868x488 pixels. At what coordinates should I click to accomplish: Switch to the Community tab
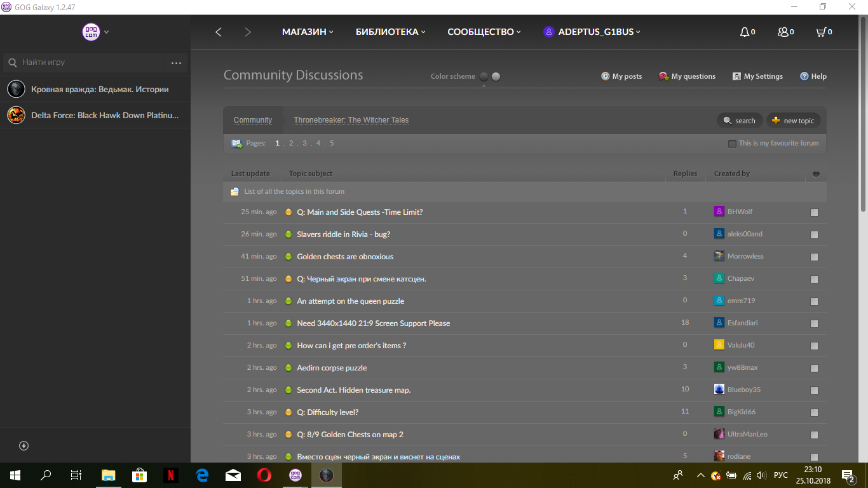coord(253,120)
